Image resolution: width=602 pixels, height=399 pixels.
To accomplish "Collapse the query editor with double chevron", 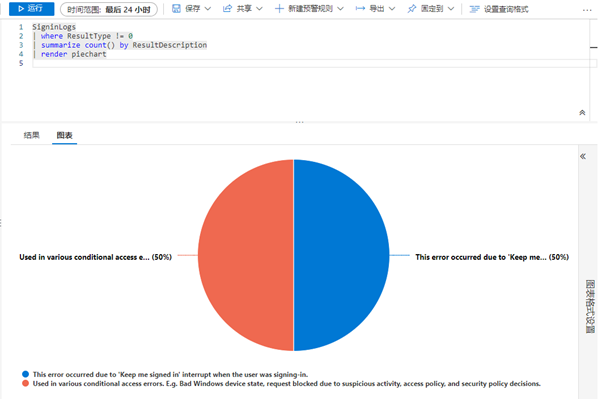I will pos(582,113).
